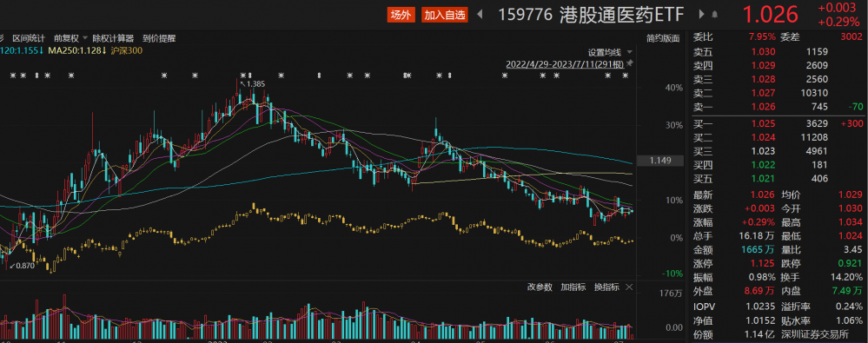This screenshot has width=868, height=343.
Task: Click the price alert bell icon
Action: [715, 15]
